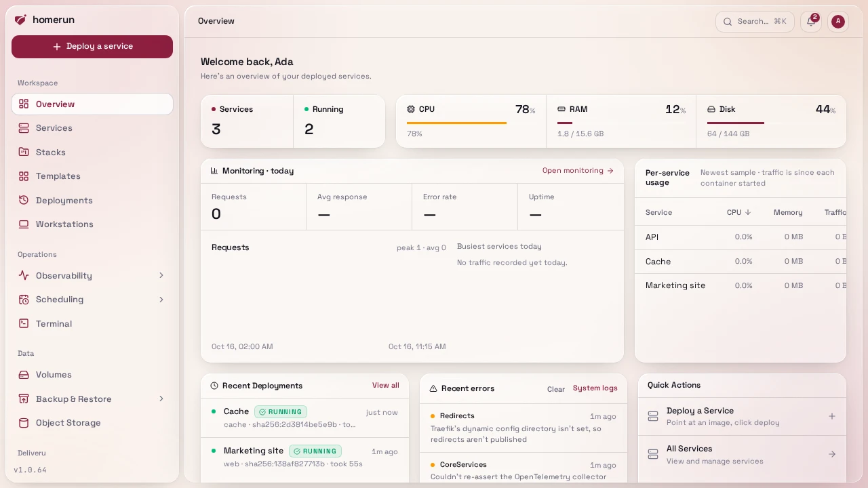Image resolution: width=868 pixels, height=488 pixels.
Task: Click the Deployments history icon
Action: 24,201
